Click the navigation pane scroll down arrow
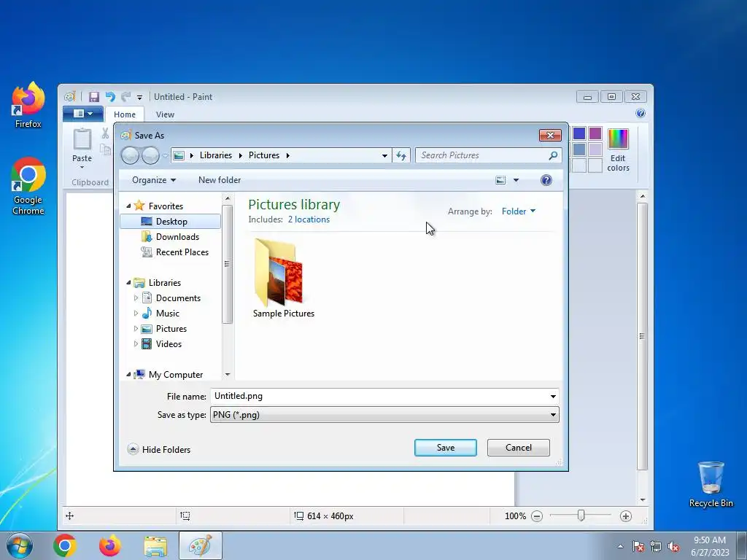This screenshot has width=747, height=560. (228, 375)
